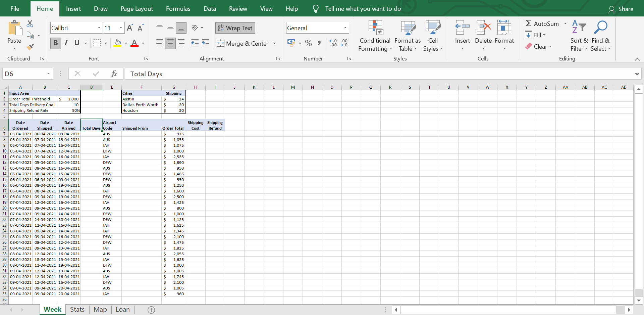Image resolution: width=644 pixels, height=315 pixels.
Task: Expand the Fill Color dropdown arrow
Action: click(125, 43)
